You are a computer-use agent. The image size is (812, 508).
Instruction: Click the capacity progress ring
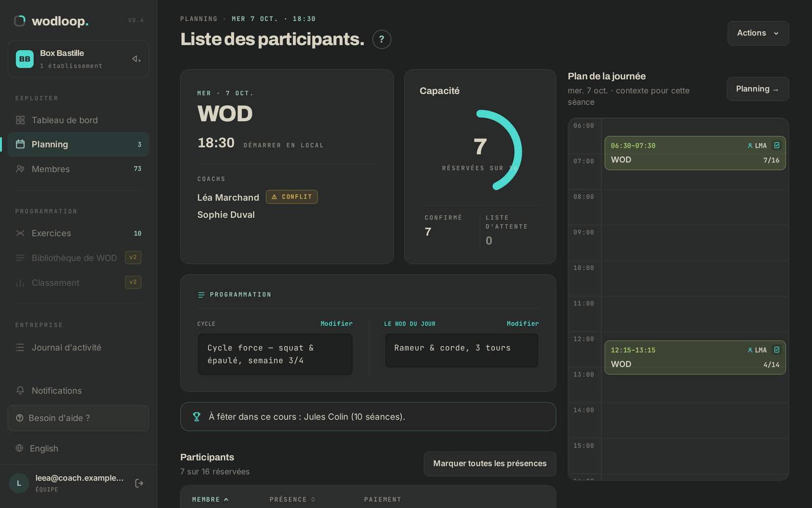click(480, 150)
